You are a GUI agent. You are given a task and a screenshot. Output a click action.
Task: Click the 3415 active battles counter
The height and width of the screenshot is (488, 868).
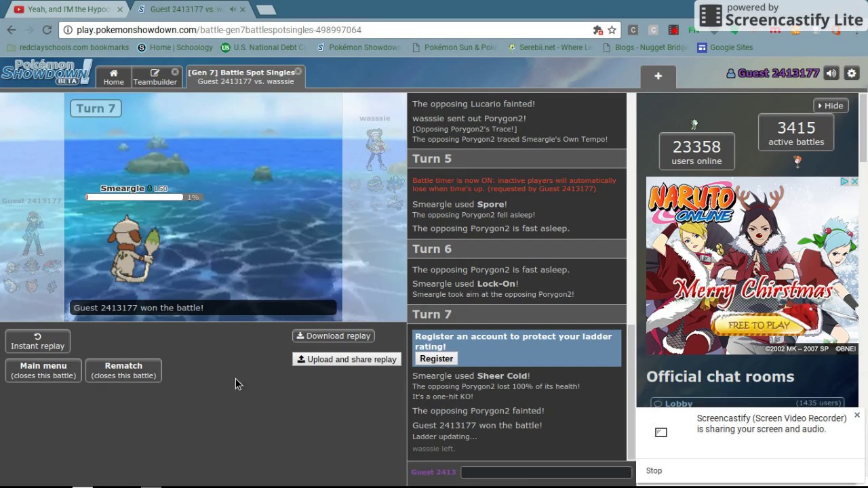click(796, 132)
